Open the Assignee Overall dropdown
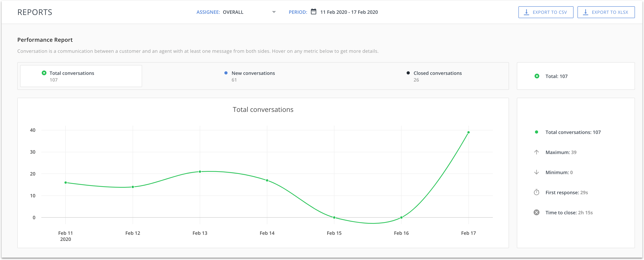Viewport: 644px width, 260px height. pyautogui.click(x=236, y=12)
